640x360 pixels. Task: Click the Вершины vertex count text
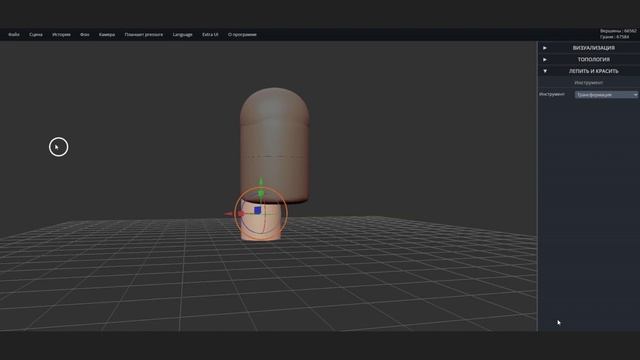point(618,31)
